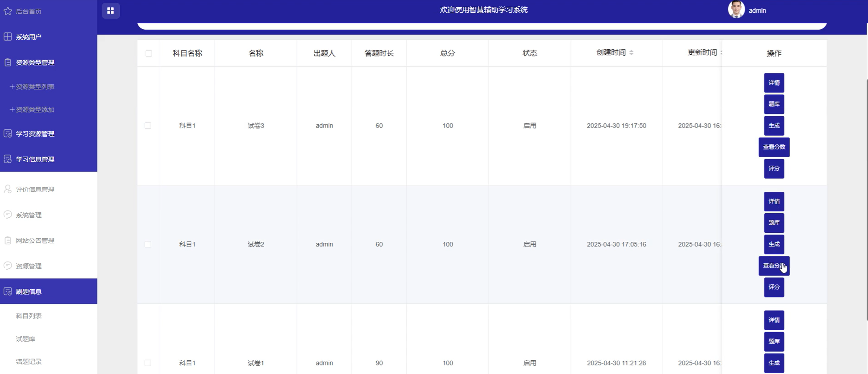
Task: Expand the 资源管理 menu
Action: [x=48, y=266]
